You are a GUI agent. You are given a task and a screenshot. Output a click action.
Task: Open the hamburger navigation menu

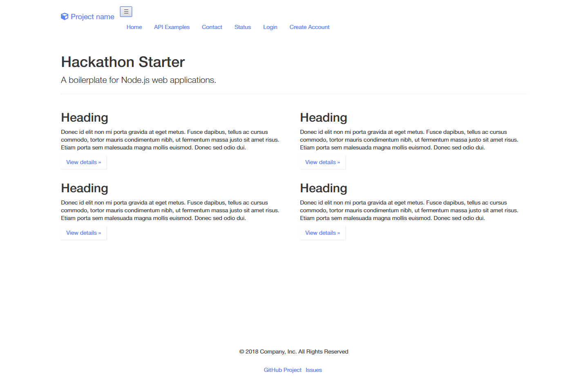pos(126,11)
